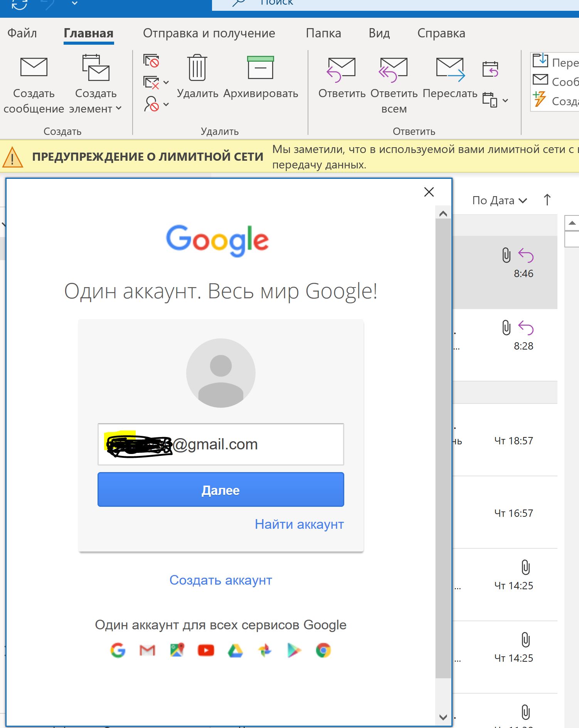Toggle sort order with the up arrow
This screenshot has width=579, height=728.
point(547,200)
